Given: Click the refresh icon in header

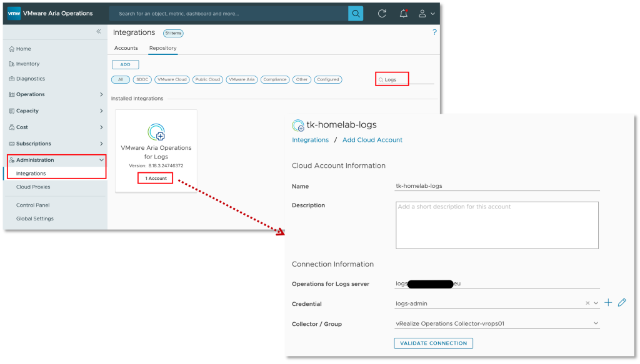Looking at the screenshot, I should tap(382, 14).
